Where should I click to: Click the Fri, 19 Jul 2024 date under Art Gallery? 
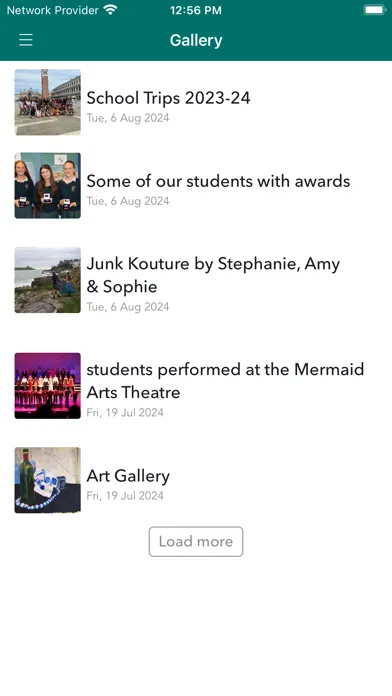click(x=125, y=496)
